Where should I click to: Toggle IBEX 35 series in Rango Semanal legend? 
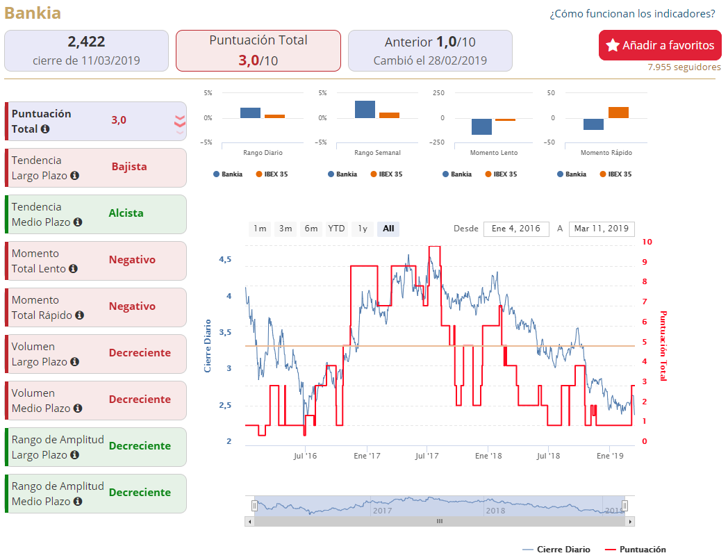click(x=387, y=174)
